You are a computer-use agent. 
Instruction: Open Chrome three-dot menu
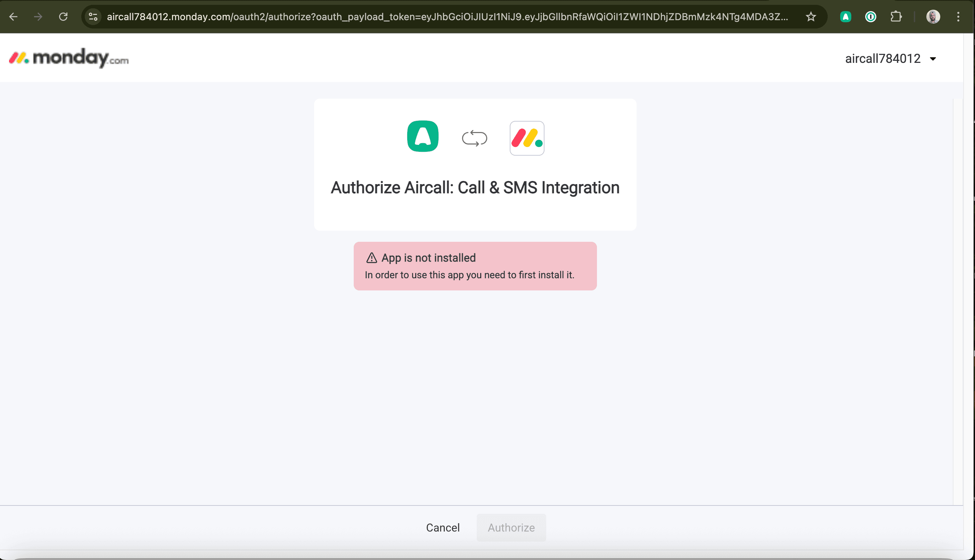(x=958, y=17)
